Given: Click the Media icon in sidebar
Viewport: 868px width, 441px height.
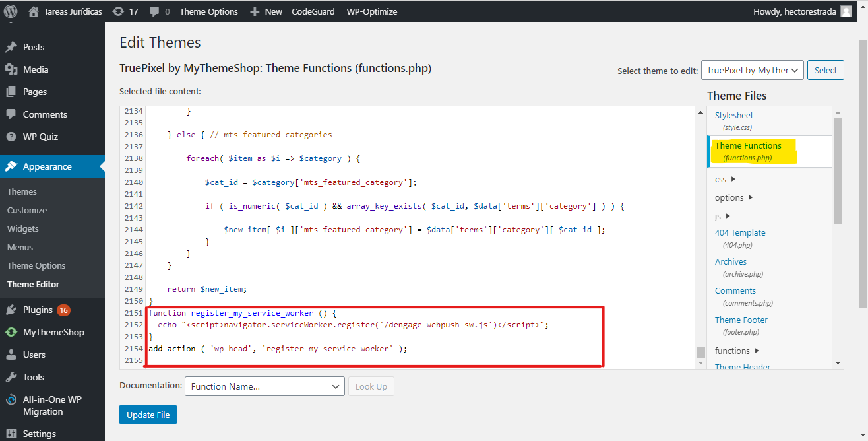Looking at the screenshot, I should pos(11,69).
